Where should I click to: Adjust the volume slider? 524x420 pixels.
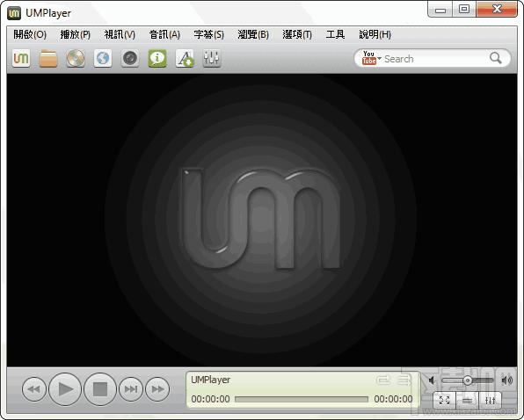click(467, 380)
